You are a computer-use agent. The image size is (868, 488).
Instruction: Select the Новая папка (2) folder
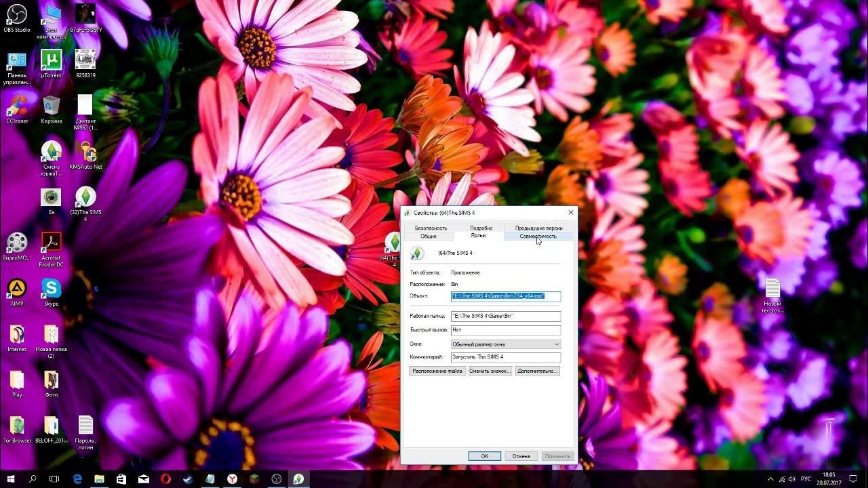pyautogui.click(x=52, y=341)
